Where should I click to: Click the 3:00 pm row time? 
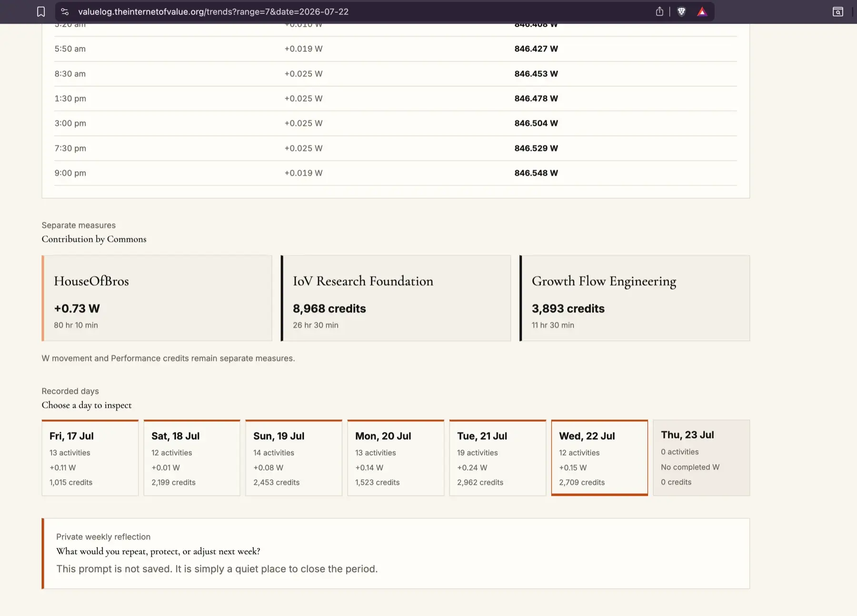pyautogui.click(x=70, y=123)
